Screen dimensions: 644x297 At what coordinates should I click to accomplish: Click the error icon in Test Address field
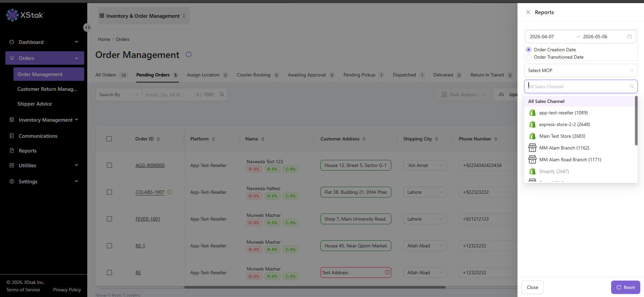pos(387,272)
